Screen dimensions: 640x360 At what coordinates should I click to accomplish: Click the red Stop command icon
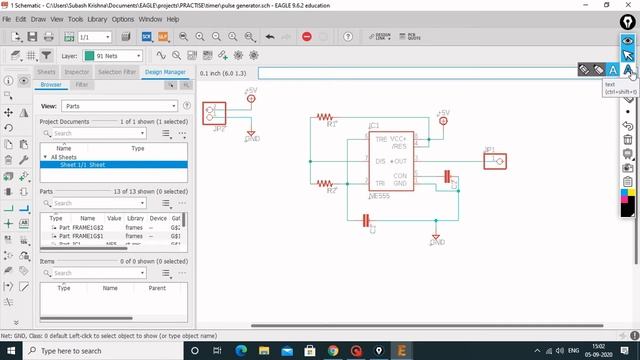pyautogui.click(x=307, y=37)
